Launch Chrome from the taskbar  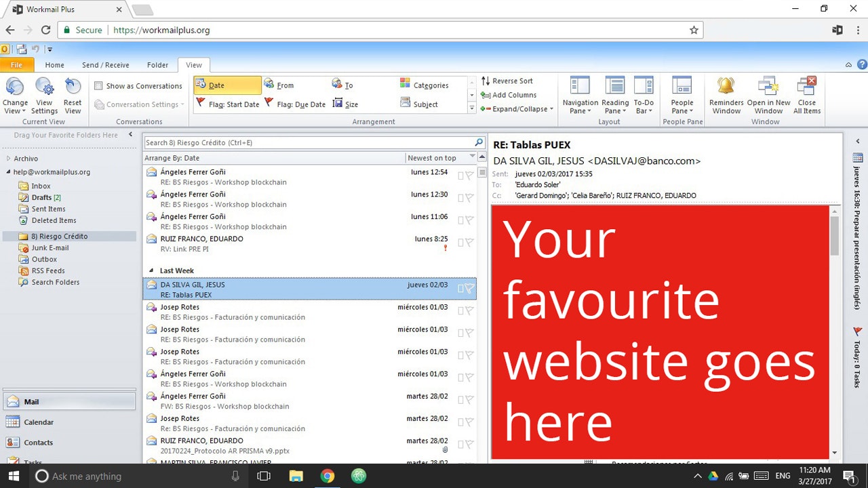pyautogui.click(x=328, y=476)
